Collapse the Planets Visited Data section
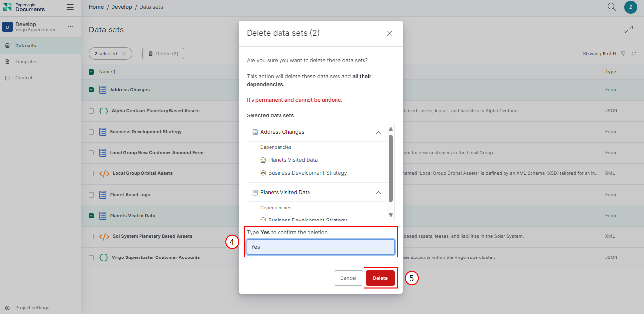644x314 pixels. tap(378, 193)
